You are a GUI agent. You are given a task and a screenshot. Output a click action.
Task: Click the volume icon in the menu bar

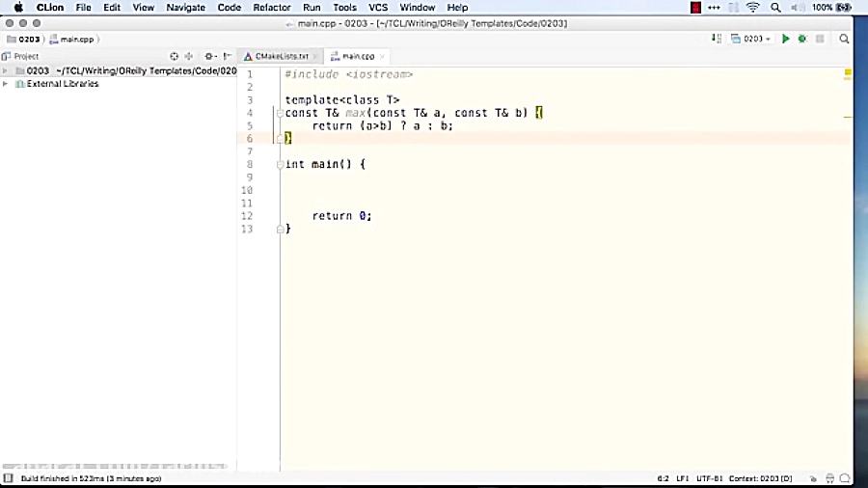point(798,8)
